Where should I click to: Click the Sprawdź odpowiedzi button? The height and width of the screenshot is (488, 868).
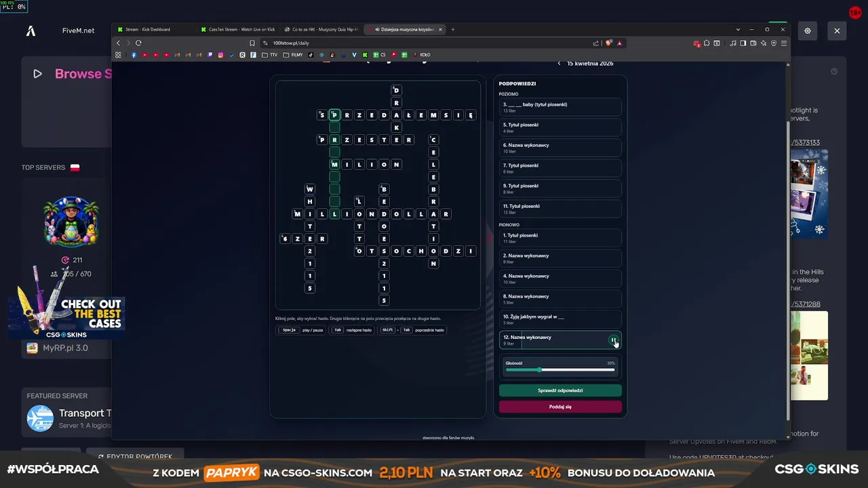pos(560,390)
